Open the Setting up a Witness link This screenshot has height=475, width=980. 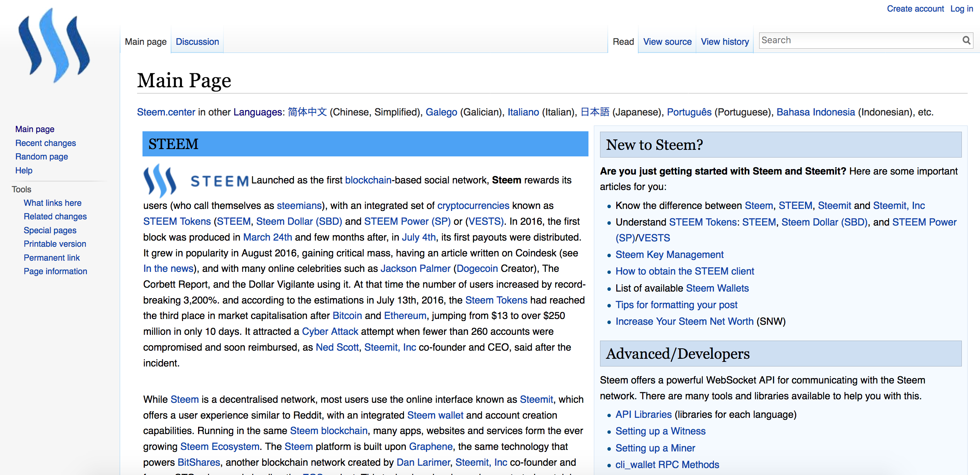tap(660, 431)
